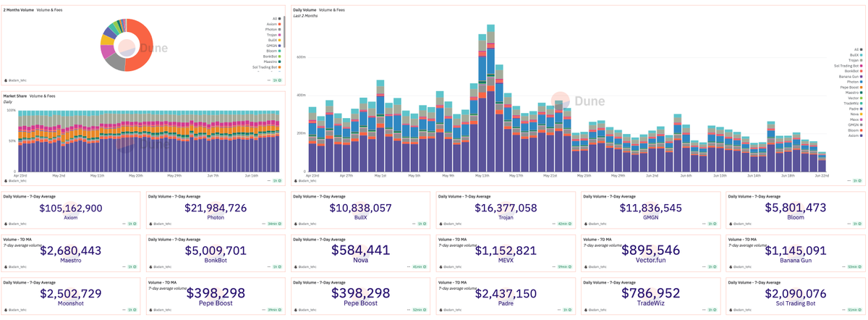Click the refresh status badge on the TradeWiz card
This screenshot has width=868, height=320.
pyautogui.click(x=712, y=310)
